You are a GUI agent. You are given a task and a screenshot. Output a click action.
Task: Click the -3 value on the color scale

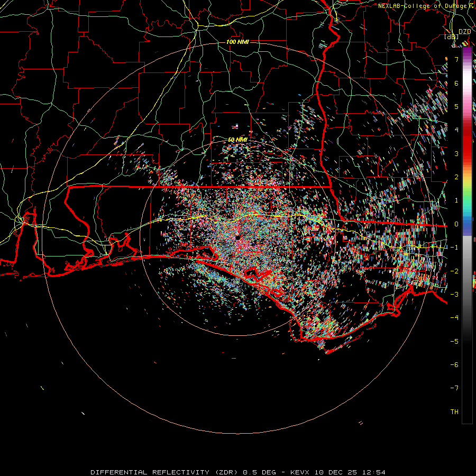click(454, 295)
